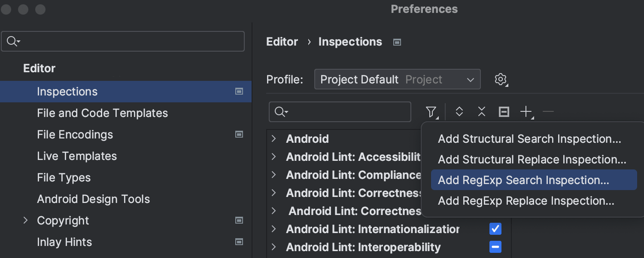Select Add RegExp Replace Inspection
Screen dimensions: 644x258
(526, 201)
